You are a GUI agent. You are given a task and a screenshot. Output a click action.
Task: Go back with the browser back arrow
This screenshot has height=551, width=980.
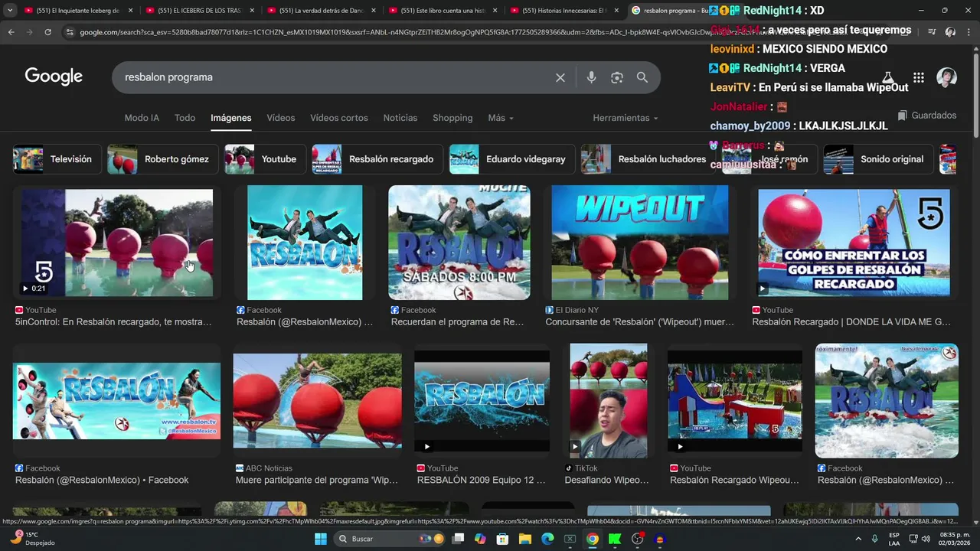tap(11, 32)
